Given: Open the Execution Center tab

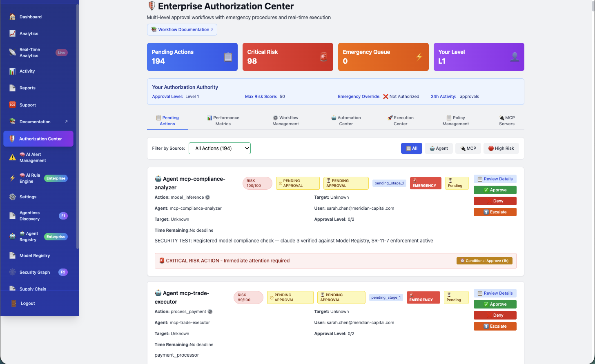Looking at the screenshot, I should pyautogui.click(x=401, y=121).
